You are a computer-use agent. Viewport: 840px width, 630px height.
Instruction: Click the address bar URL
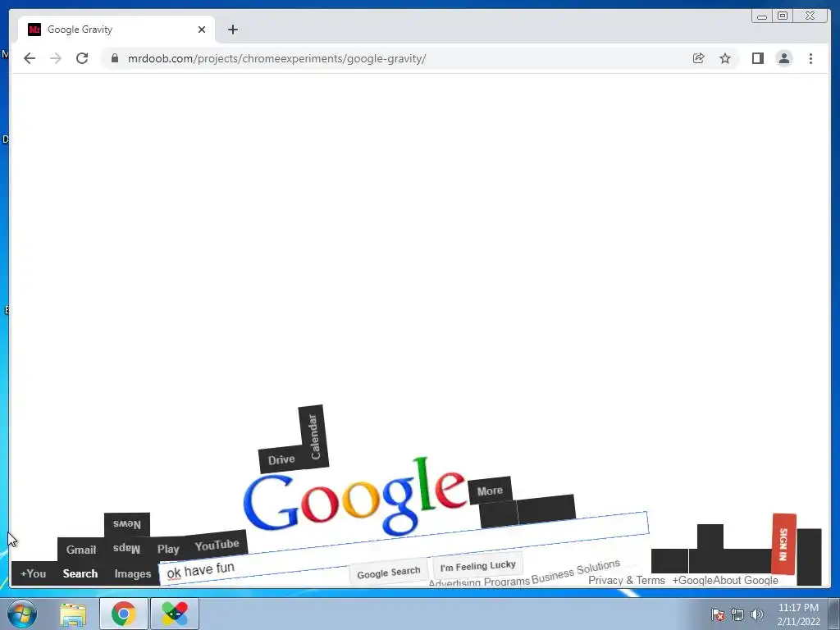click(x=276, y=58)
